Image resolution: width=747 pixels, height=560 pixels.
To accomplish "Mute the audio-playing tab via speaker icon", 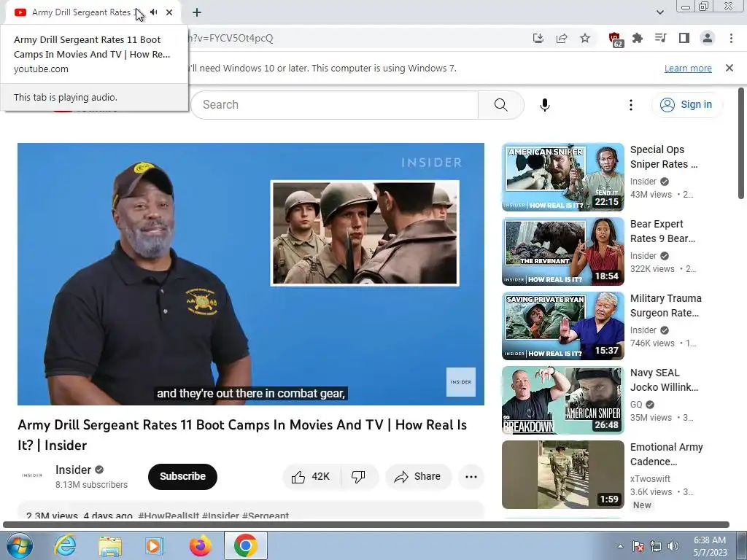I will coord(153,12).
